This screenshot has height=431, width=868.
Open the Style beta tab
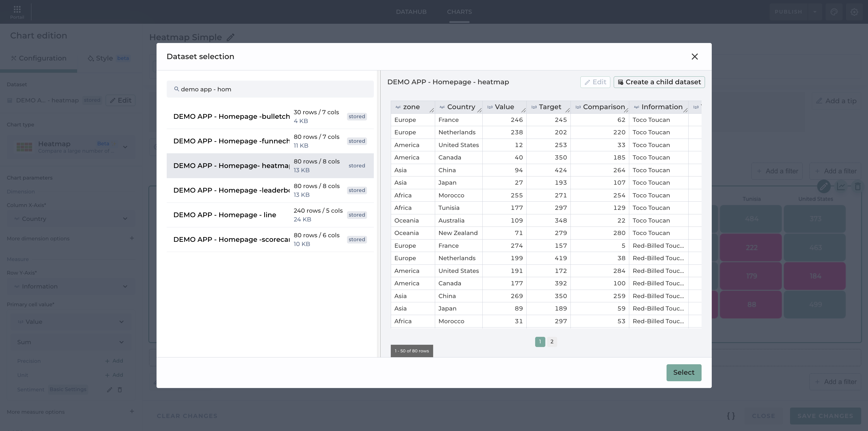pos(108,58)
